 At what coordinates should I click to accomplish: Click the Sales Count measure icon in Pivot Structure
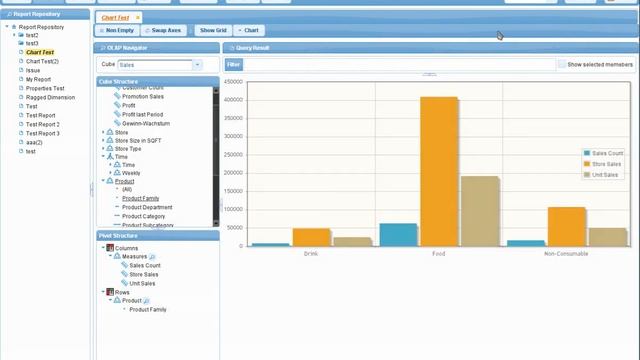pos(124,265)
